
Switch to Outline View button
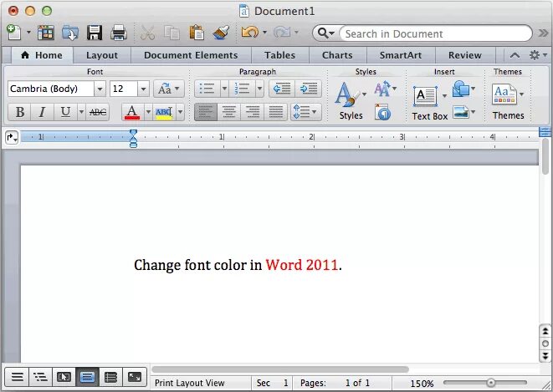point(40,377)
